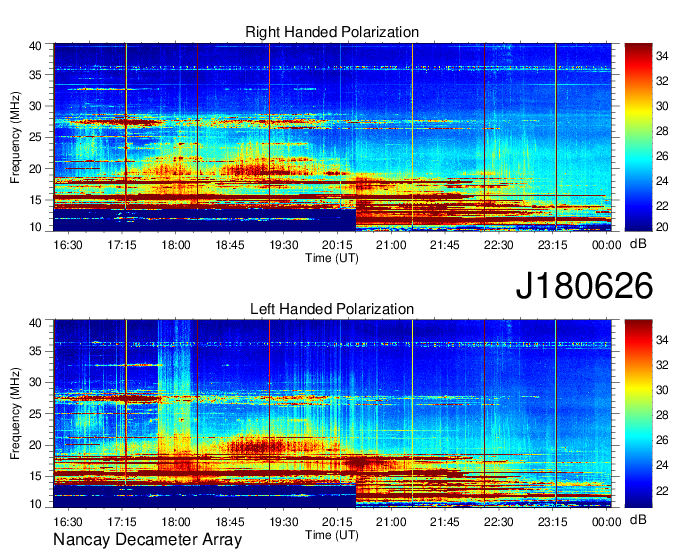Viewport: 680px width, 552px height.
Task: Click the 20 MHz tick label on top plot
Action: pyautogui.click(x=35, y=169)
